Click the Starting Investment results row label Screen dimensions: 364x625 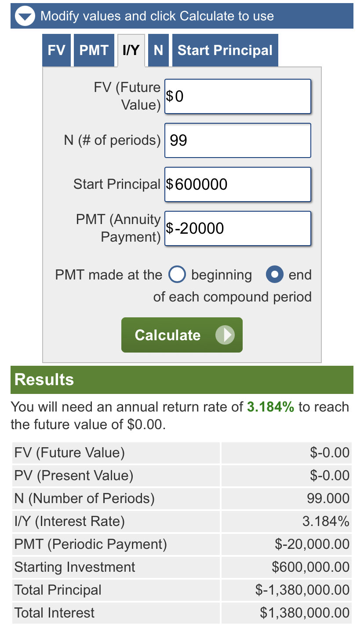(x=75, y=567)
